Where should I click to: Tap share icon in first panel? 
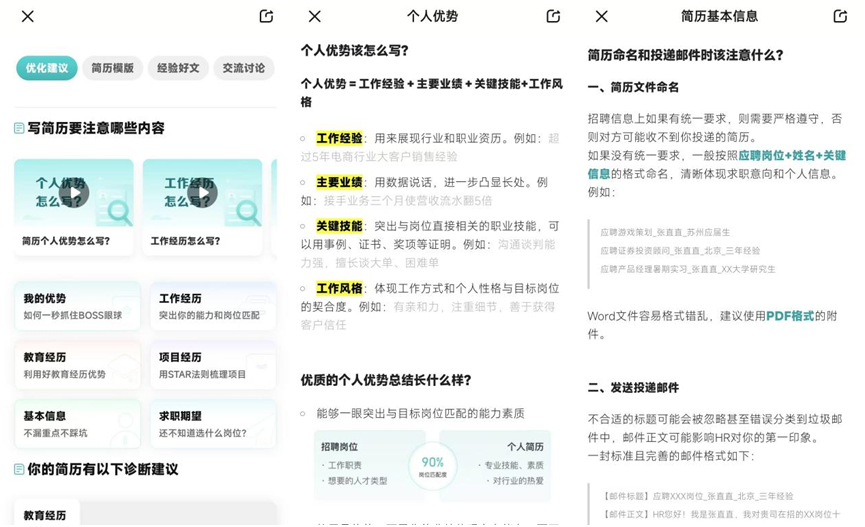[x=266, y=16]
